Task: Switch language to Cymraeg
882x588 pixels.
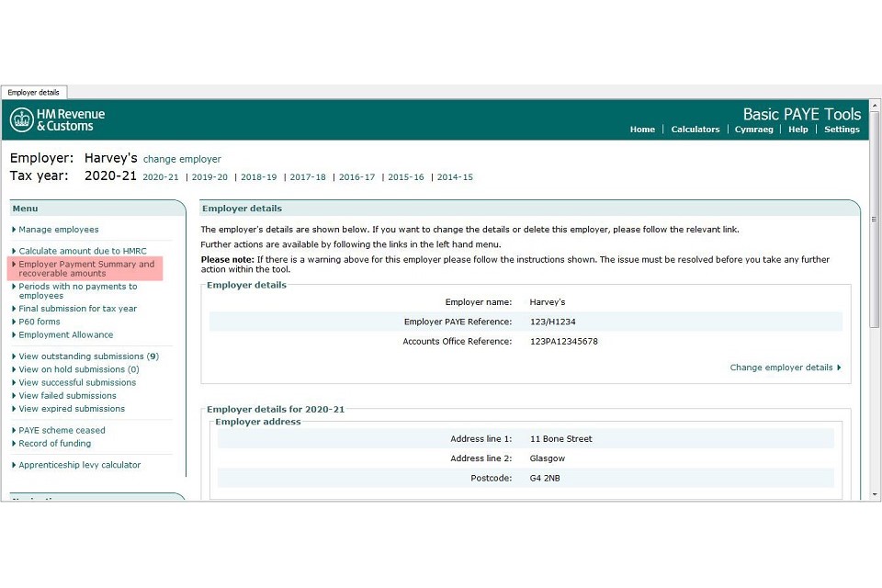Action: click(x=754, y=129)
